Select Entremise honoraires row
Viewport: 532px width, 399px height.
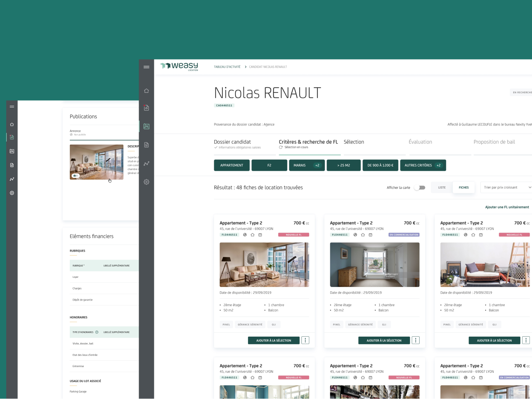tap(104, 366)
